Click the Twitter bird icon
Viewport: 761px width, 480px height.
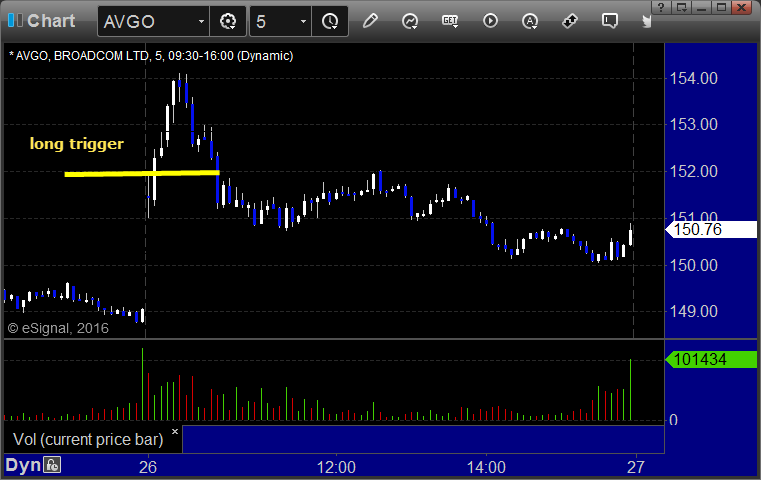646,21
